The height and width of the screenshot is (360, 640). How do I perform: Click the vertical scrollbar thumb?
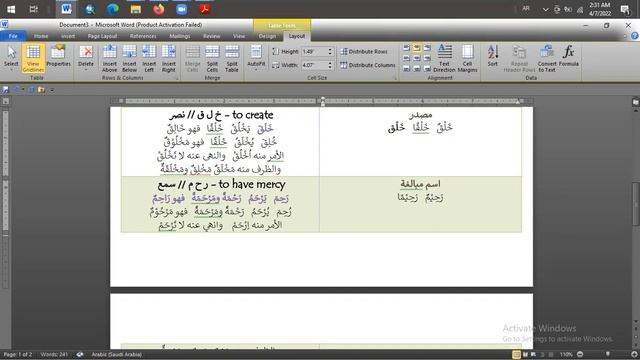(x=636, y=203)
